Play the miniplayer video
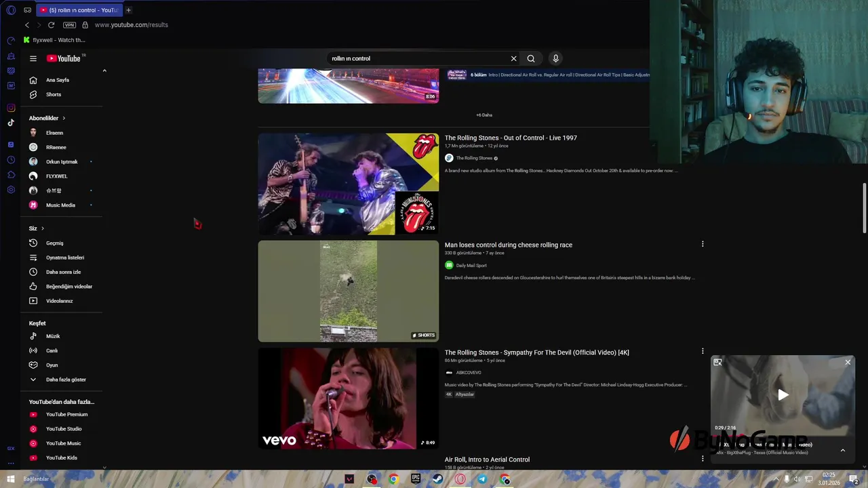Viewport: 868px width, 488px height. [x=783, y=395]
